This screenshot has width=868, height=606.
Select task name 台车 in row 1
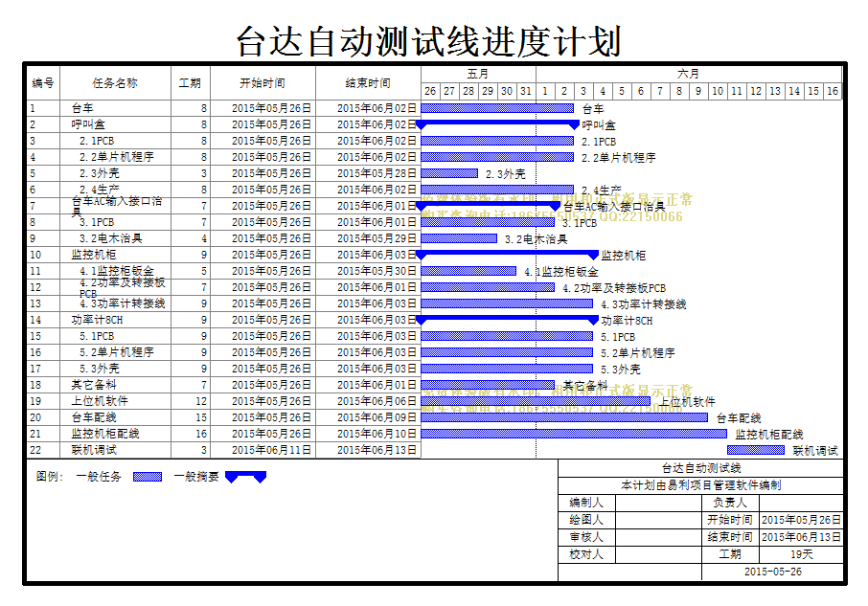click(x=82, y=108)
